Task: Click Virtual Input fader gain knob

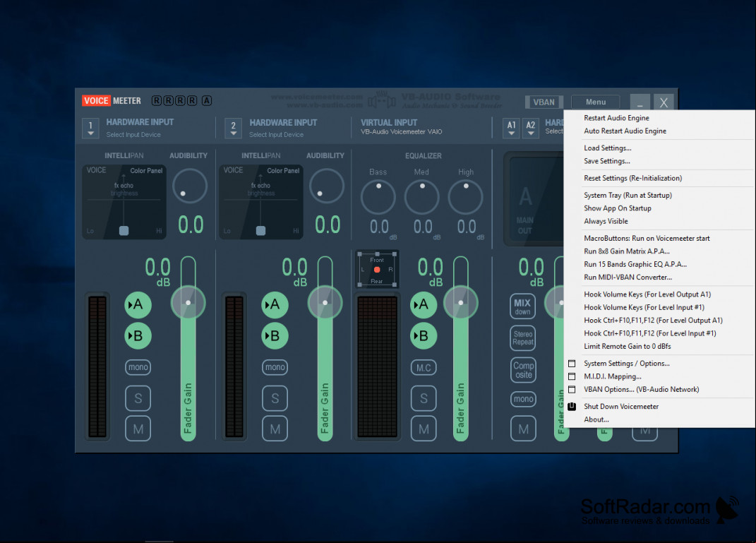Action: (460, 303)
